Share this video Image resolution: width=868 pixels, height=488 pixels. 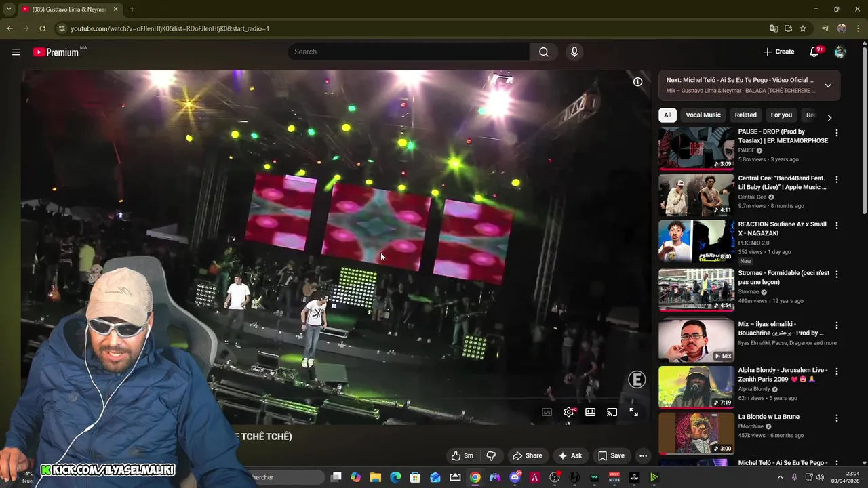point(527,455)
